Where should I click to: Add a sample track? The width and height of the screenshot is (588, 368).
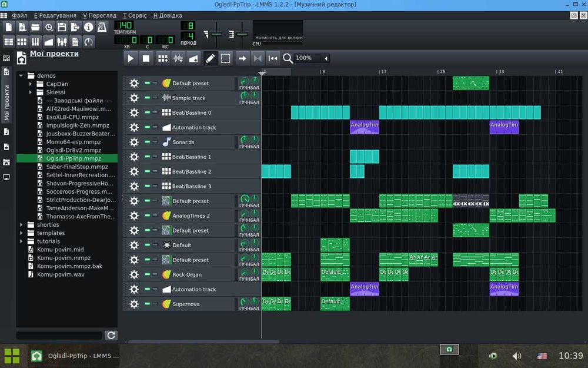(x=178, y=58)
